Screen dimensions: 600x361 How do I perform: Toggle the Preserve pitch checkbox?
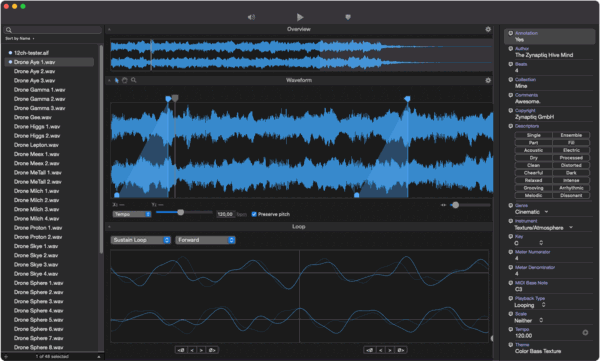254,214
